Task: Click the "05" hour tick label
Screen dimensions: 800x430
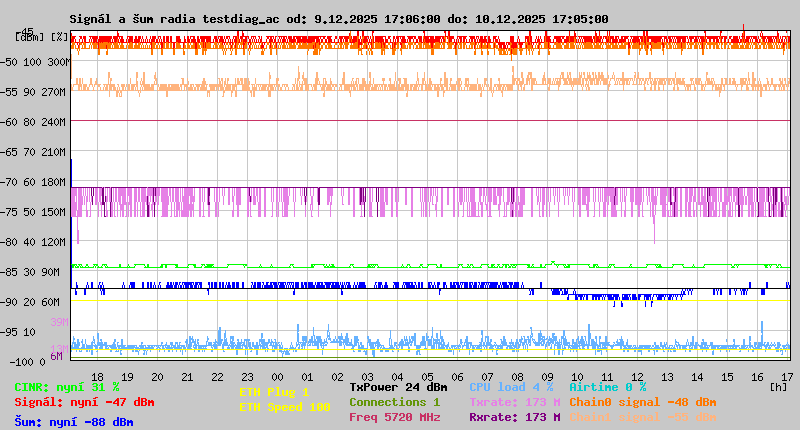Action: tap(428, 377)
